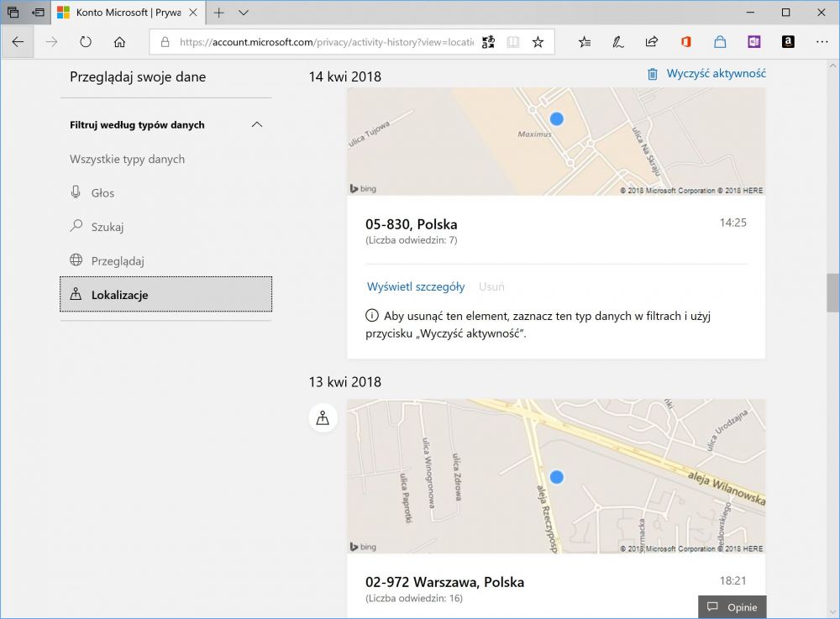This screenshot has height=619, width=840.
Task: Open the Opinie feedback button
Action: click(732, 606)
